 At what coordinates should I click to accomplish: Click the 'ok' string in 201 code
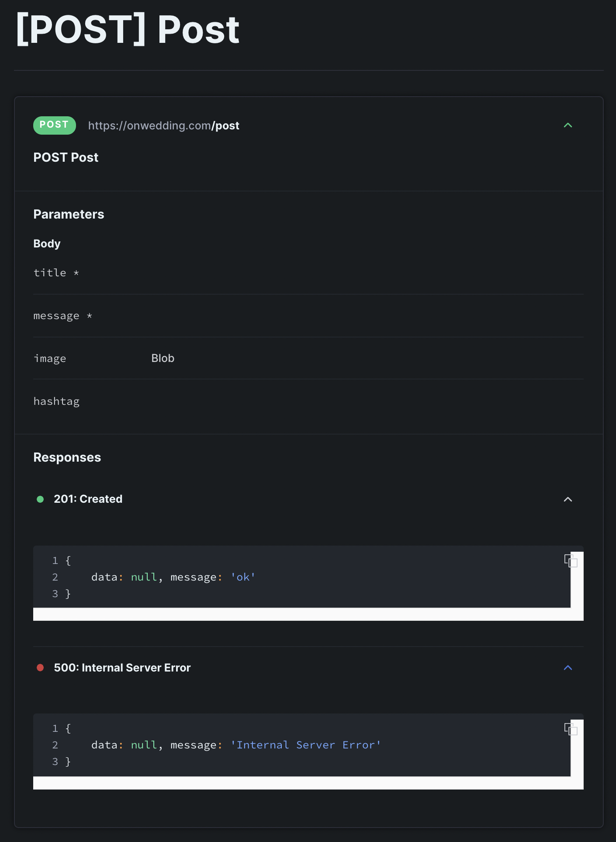[x=243, y=577]
